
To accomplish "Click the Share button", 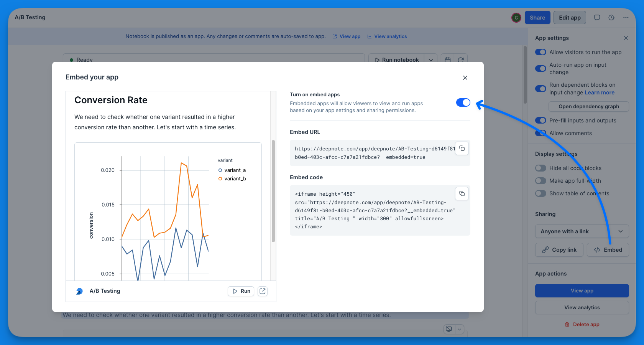I will click(x=537, y=18).
